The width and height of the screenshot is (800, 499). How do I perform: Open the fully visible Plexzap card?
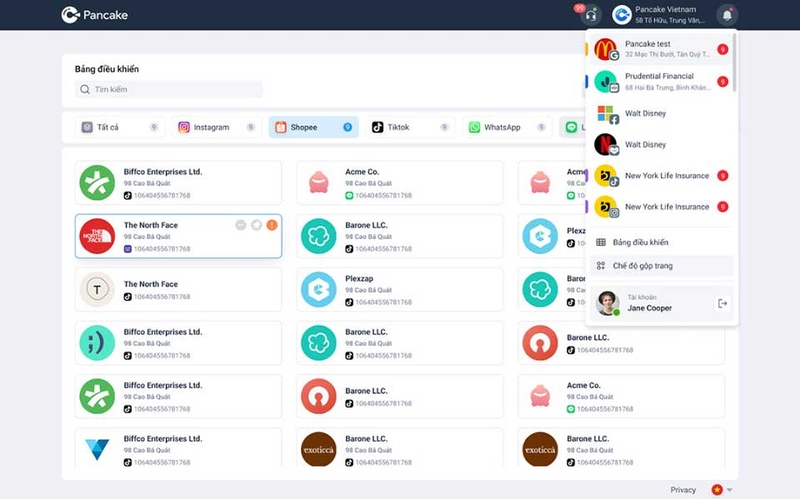click(399, 289)
